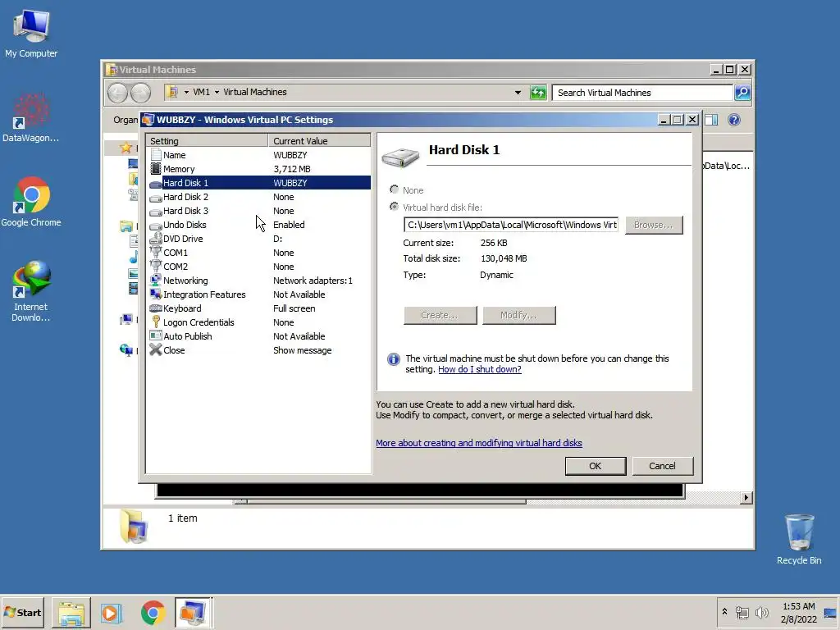Open the Undo Disks setting
The width and height of the screenshot is (840, 630).
coord(258,225)
